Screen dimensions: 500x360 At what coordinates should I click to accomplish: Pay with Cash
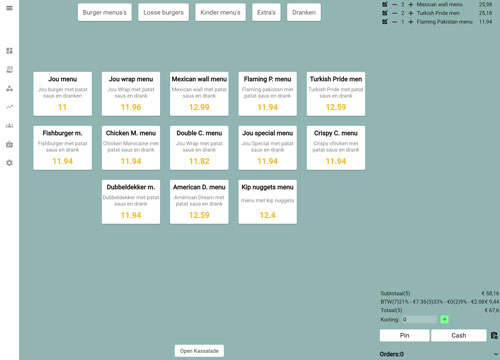pos(459,335)
